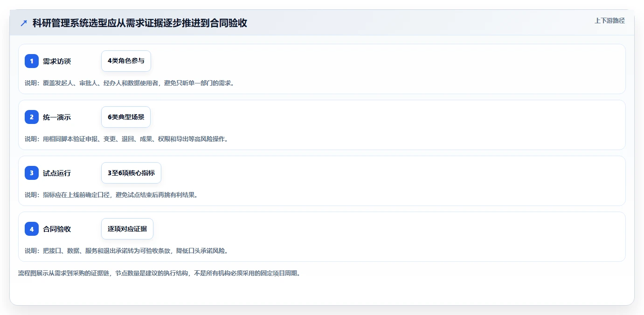The width and height of the screenshot is (644, 315).
Task: Click the step 2 number badge
Action: [x=32, y=117]
